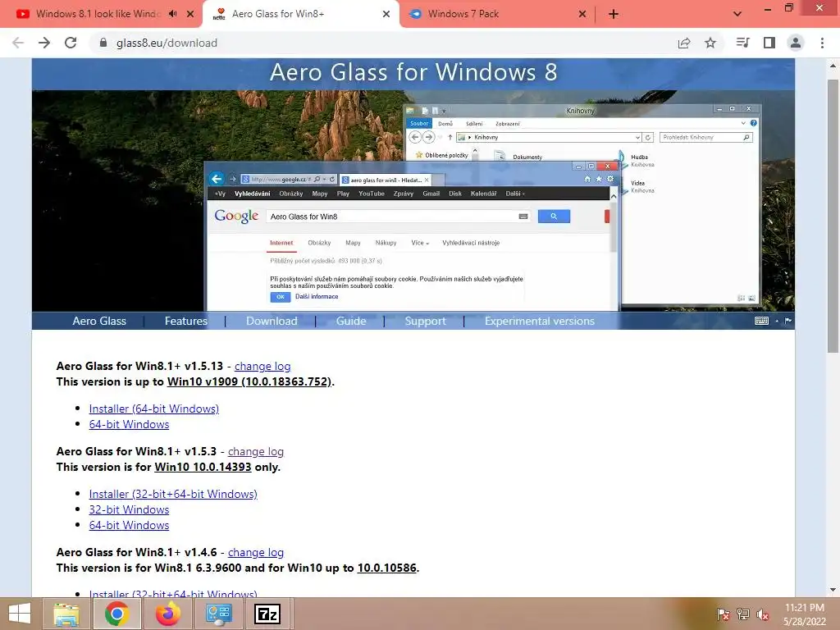Download v1.5.3 Installer (32-bit+64-bit Windows)
This screenshot has height=630, width=840.
coord(173,494)
